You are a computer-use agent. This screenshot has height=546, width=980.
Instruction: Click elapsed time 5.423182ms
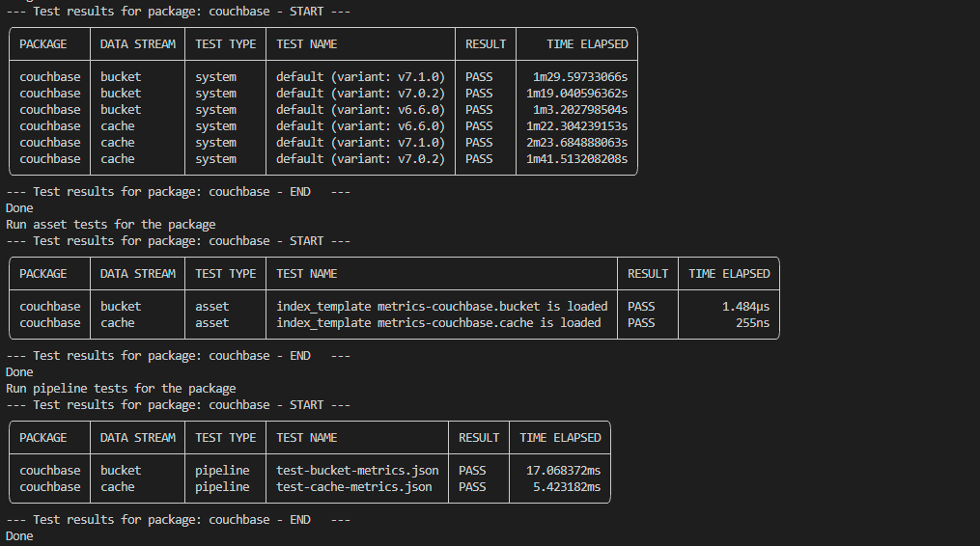click(567, 486)
